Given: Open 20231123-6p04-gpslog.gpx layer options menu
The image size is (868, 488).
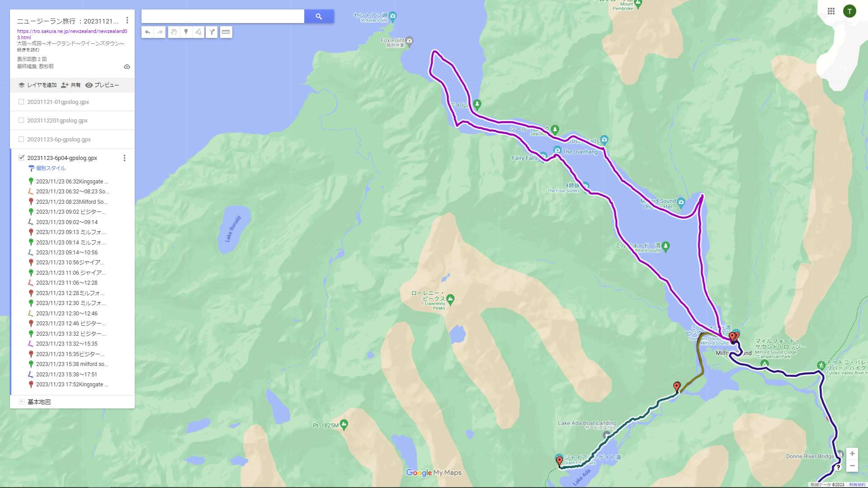Looking at the screenshot, I should click(124, 158).
